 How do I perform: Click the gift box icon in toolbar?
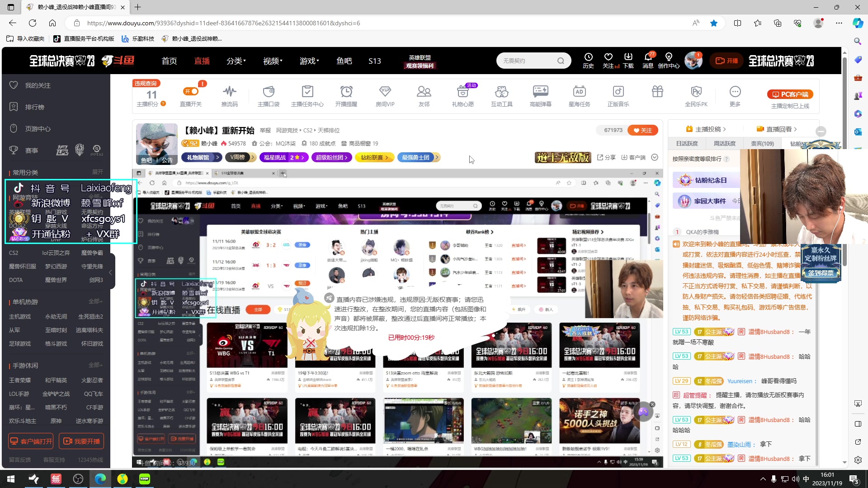pyautogui.click(x=657, y=92)
